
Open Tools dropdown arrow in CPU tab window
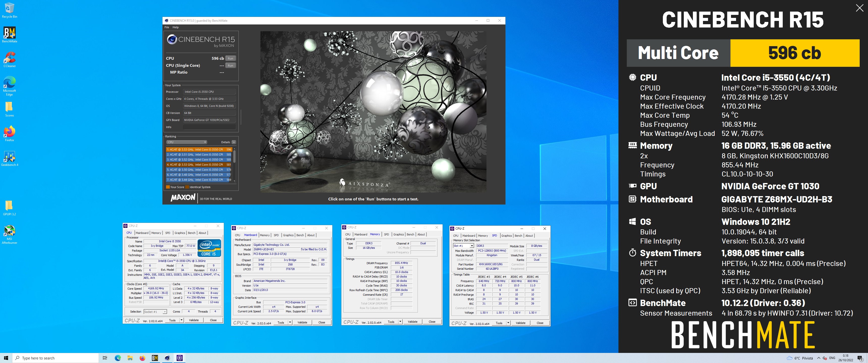point(181,320)
